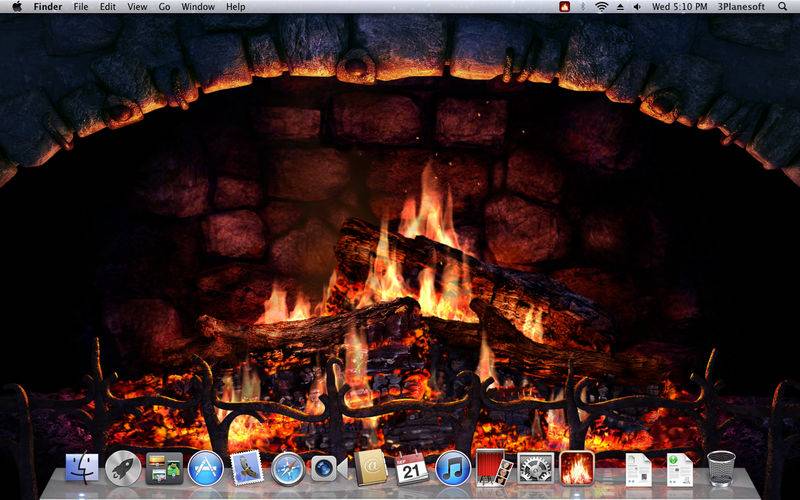Click the Bluetooth status icon
800x500 pixels.
583,7
